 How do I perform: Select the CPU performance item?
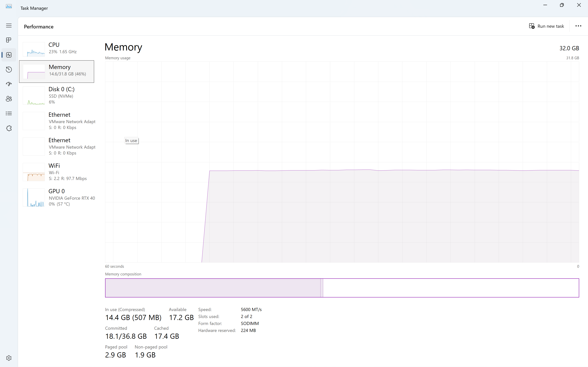[58, 48]
